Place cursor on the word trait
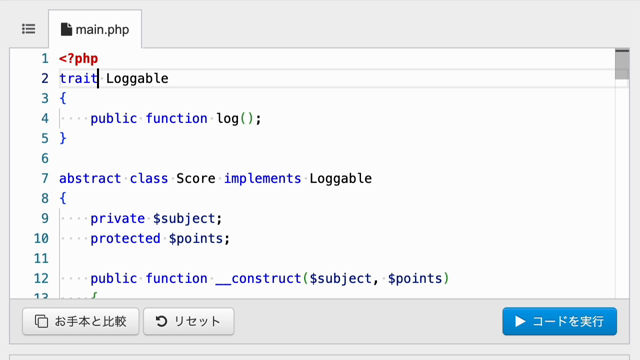640x360 pixels. tap(79, 78)
